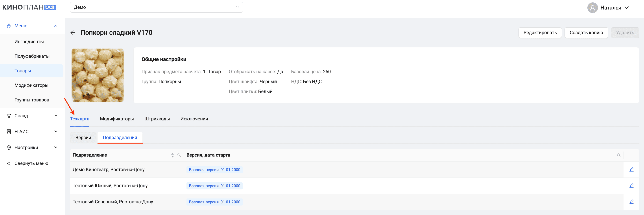Click the Тестовый Северный, Ростов-на-Дону cell
Viewport: 644px width, 215px height.
(113, 202)
